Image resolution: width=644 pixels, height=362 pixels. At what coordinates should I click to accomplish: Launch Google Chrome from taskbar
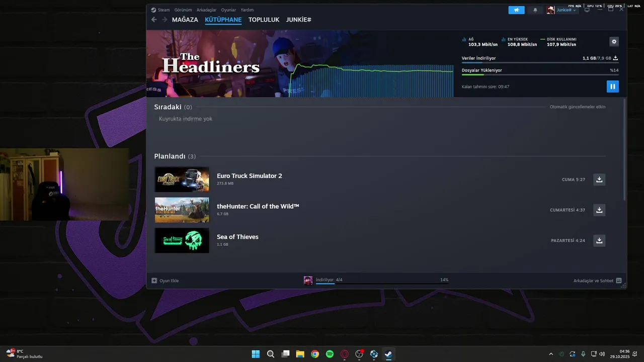(315, 354)
